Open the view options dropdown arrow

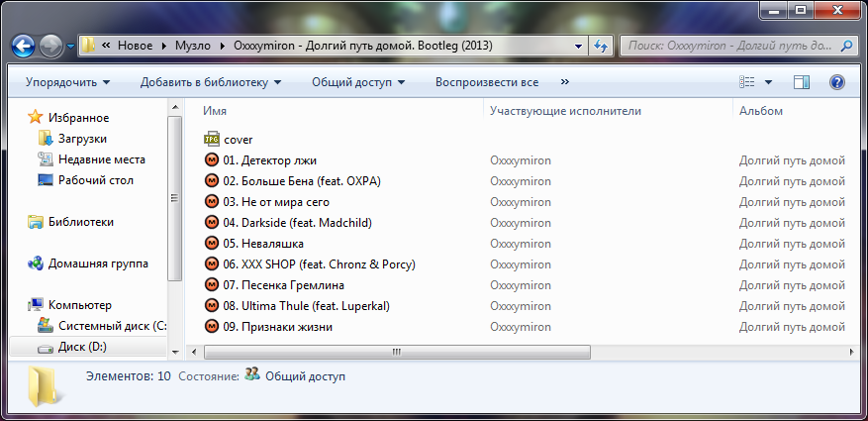(768, 82)
